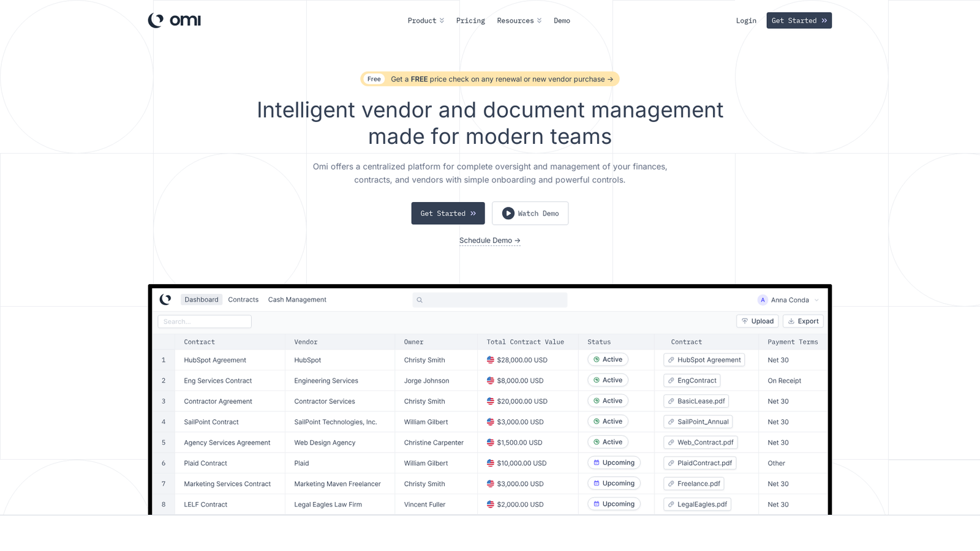Screen dimensions: 980x551
Task: Click the Active status badge for Agency Services Agreement
Action: point(608,442)
